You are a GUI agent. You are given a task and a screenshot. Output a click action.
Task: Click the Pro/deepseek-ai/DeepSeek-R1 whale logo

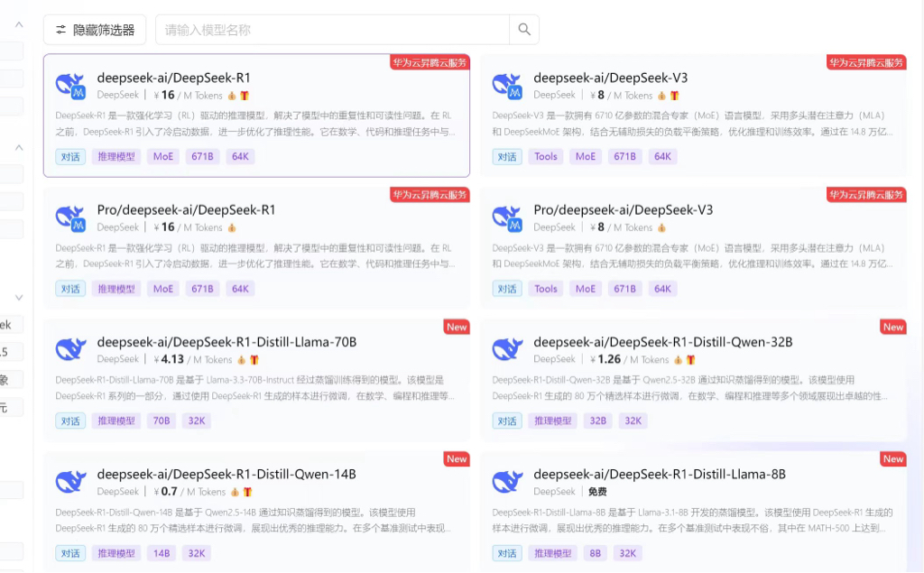(x=70, y=218)
